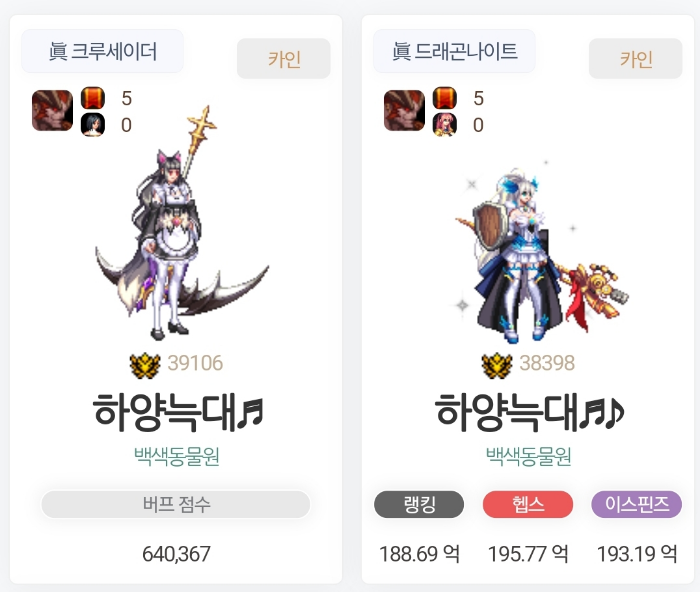Select the 헬스 tab pill
700x592 pixels.
pyautogui.click(x=528, y=504)
